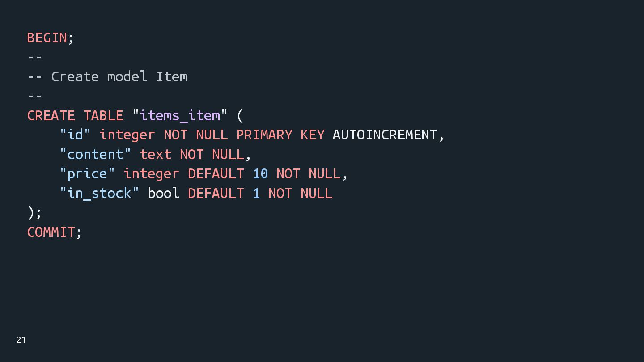Click integer type on the id line
Screen dimensions: 644x362
pyautogui.click(x=127, y=135)
